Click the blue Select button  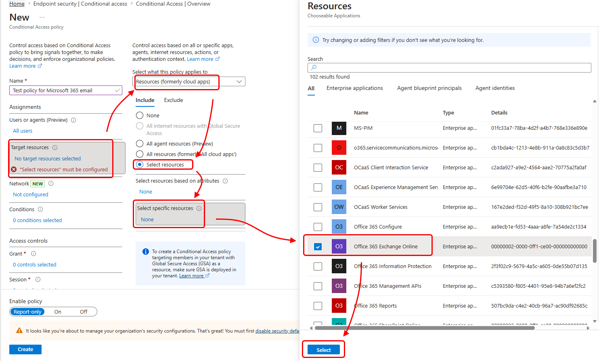click(x=324, y=350)
